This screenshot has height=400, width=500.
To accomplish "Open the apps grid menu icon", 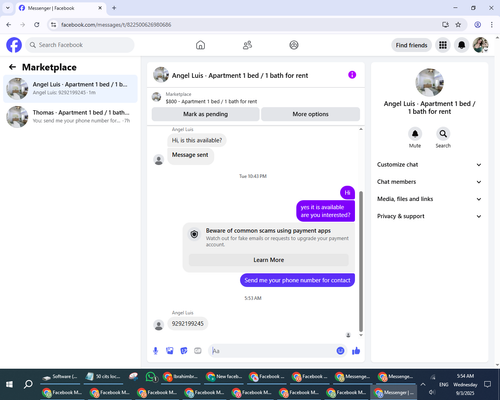I will tap(443, 45).
